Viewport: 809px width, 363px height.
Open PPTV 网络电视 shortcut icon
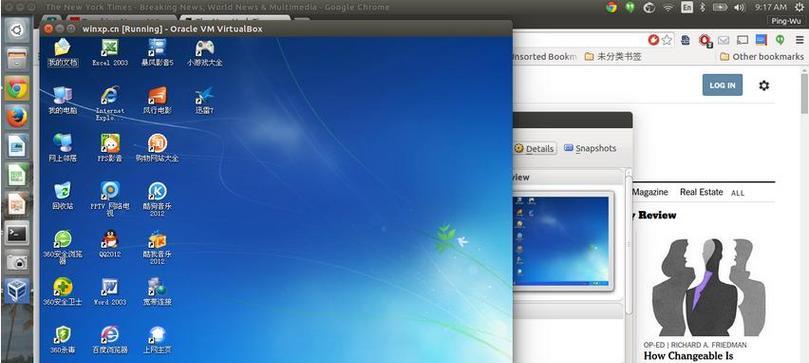pyautogui.click(x=109, y=199)
